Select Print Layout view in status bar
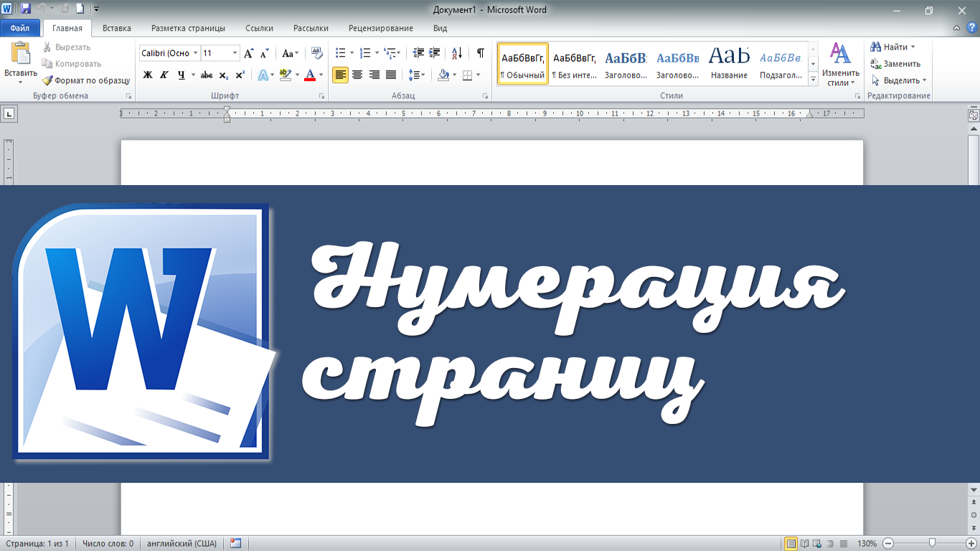 pos(791,544)
